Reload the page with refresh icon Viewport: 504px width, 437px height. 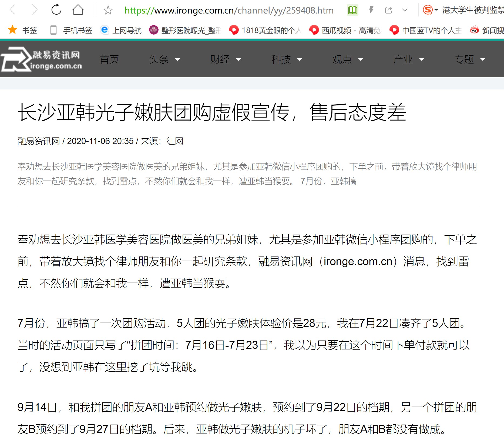point(56,10)
